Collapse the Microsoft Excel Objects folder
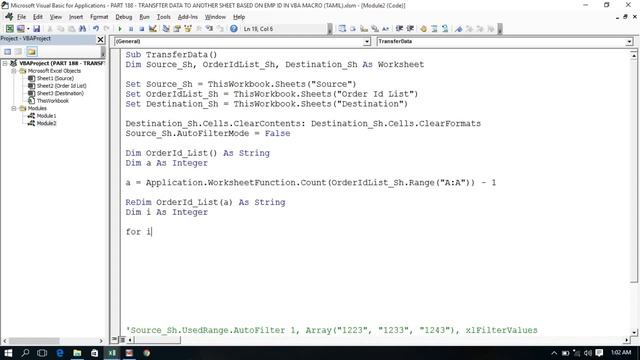The width and height of the screenshot is (640, 360). pos(13,71)
